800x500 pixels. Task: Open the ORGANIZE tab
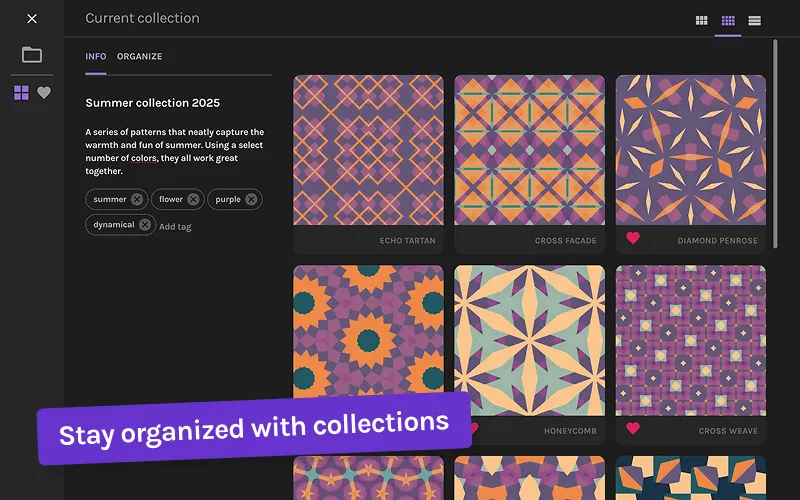pos(139,56)
